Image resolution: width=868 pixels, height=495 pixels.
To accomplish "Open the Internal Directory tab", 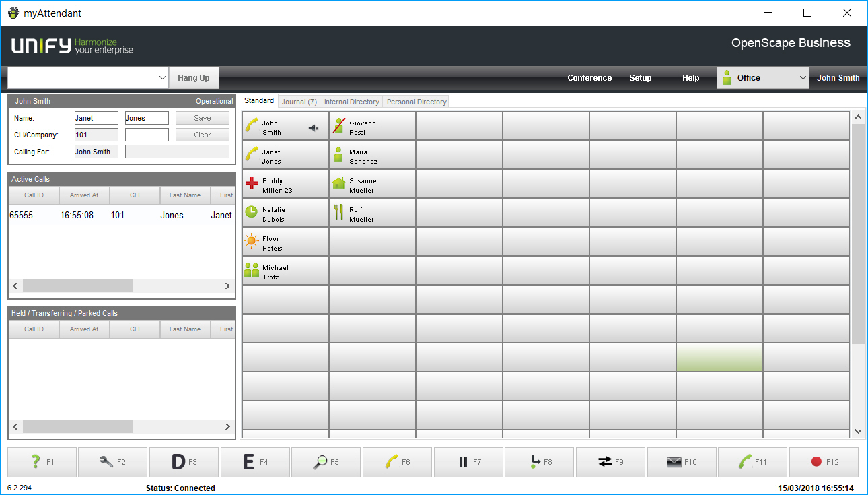I will [x=351, y=102].
